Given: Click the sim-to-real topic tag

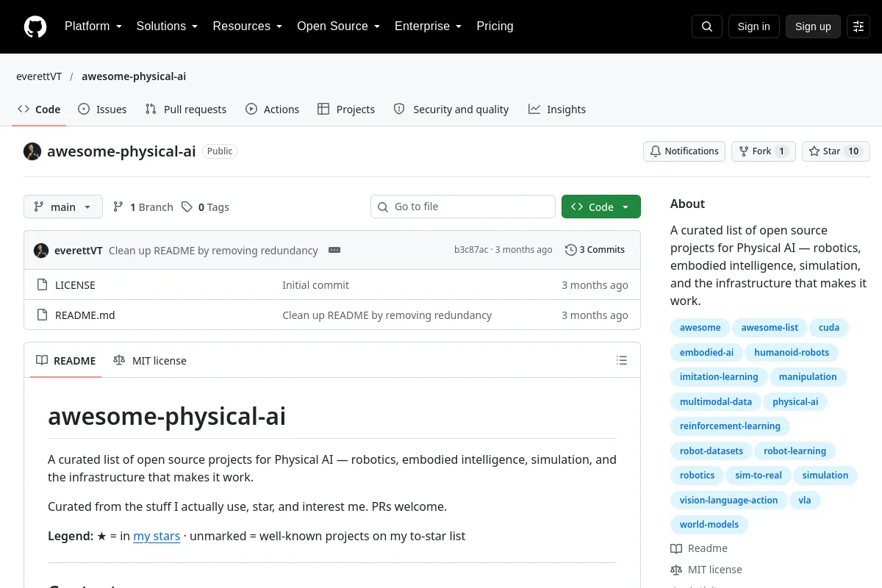Looking at the screenshot, I should (759, 475).
